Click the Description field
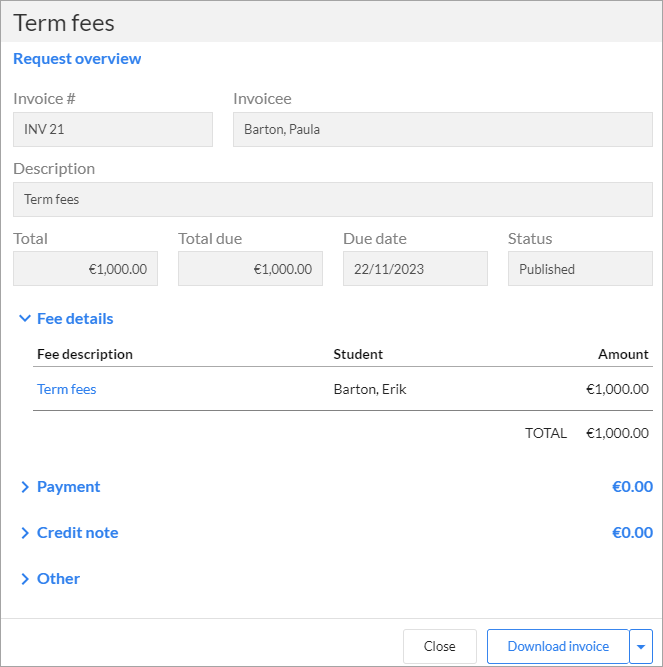663x667 pixels. 333,200
